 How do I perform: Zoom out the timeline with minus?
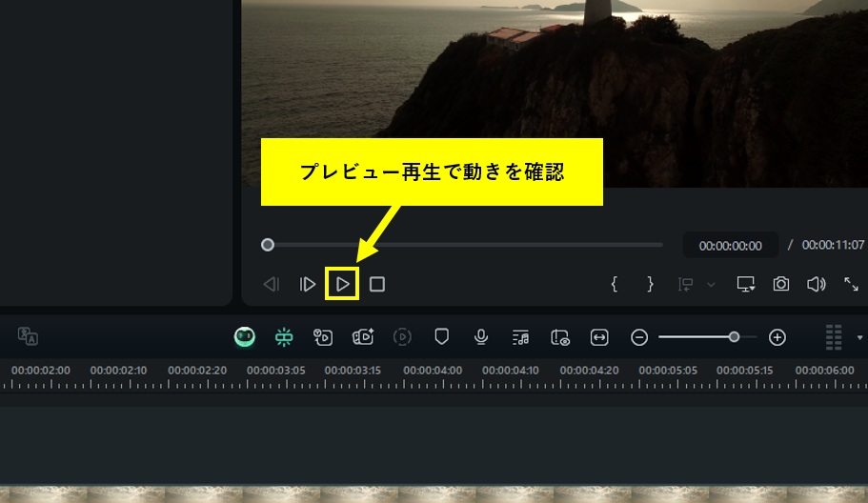click(639, 337)
